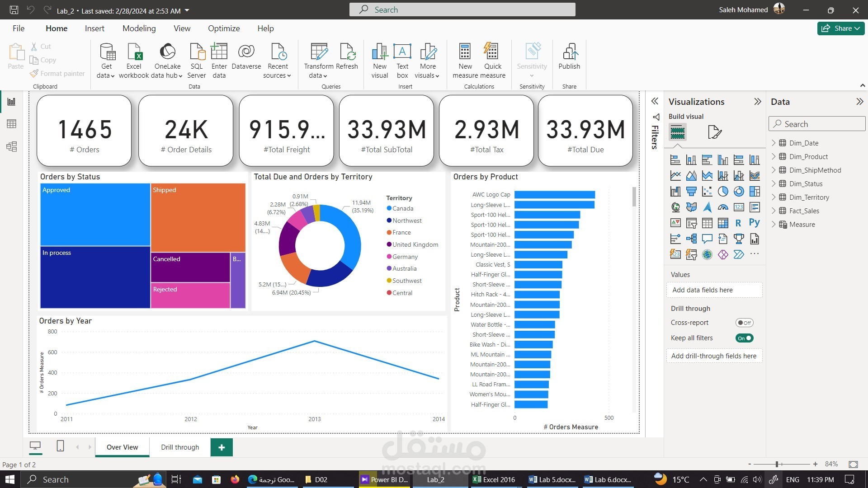Image resolution: width=868 pixels, height=488 pixels.
Task: Open the Dataverse connector icon
Action: pos(246,52)
